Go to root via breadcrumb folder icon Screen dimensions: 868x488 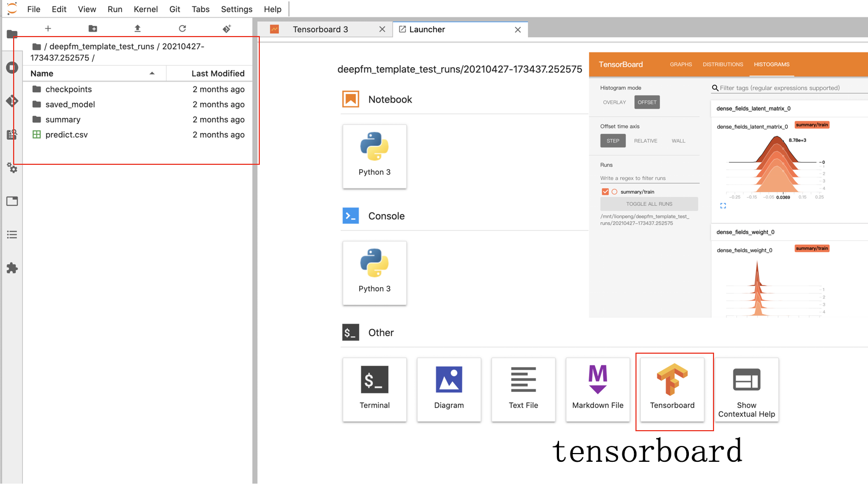click(37, 46)
